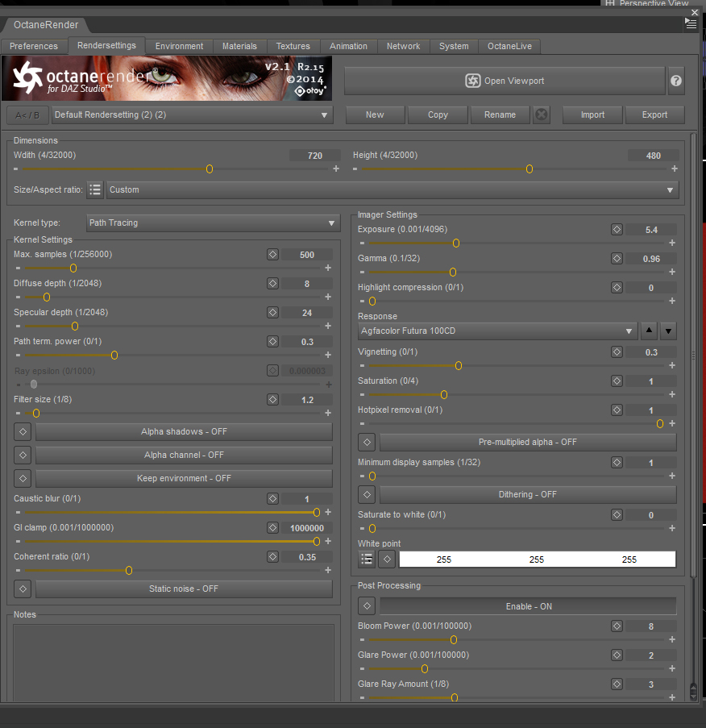Viewport: 706px width, 728px height.
Task: Open the Size/Aspect ratio preset list icon
Action: coord(94,190)
